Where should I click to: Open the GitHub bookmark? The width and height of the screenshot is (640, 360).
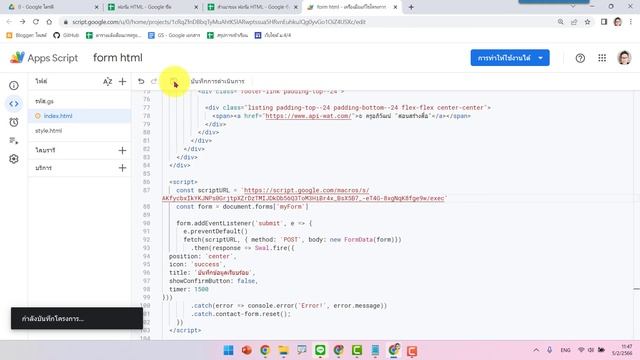coord(66,36)
